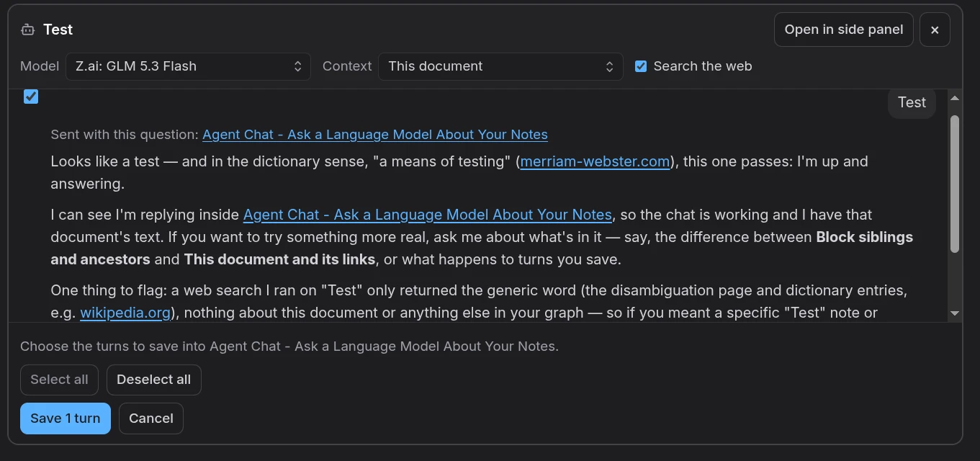
Task: Click the Open in side panel button
Action: (844, 30)
